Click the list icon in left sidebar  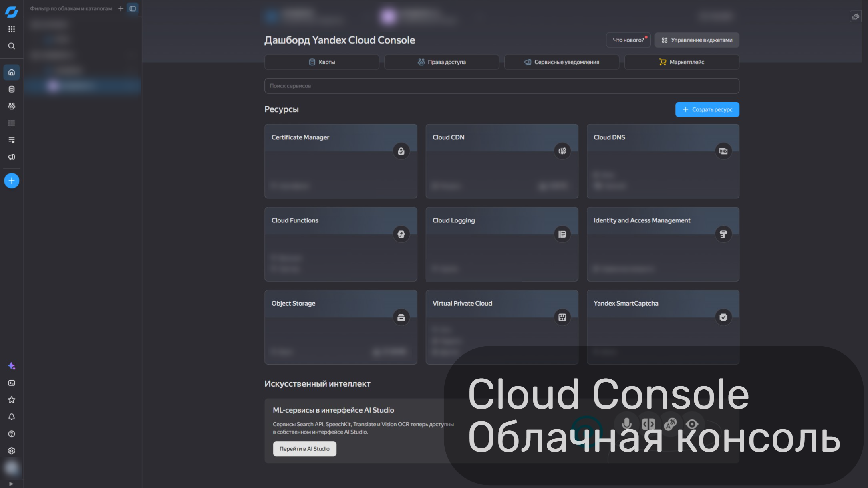click(12, 123)
